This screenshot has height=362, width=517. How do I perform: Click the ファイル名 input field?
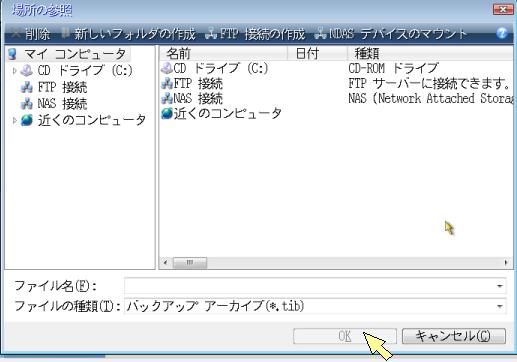(x=315, y=286)
